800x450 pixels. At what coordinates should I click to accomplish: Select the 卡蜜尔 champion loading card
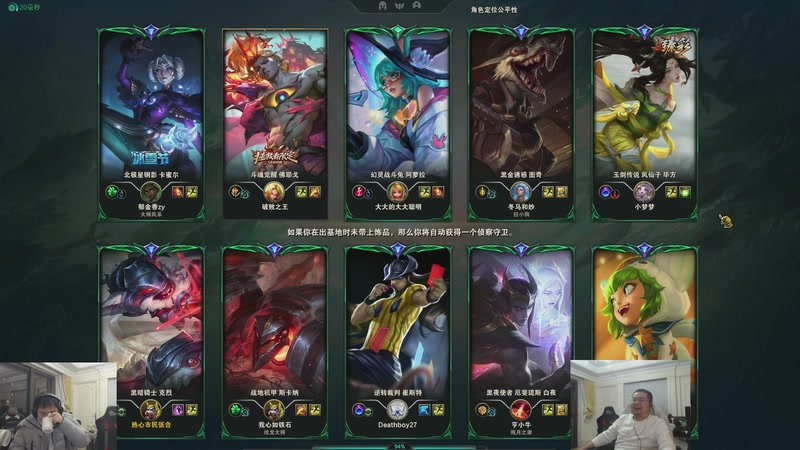coord(152,124)
